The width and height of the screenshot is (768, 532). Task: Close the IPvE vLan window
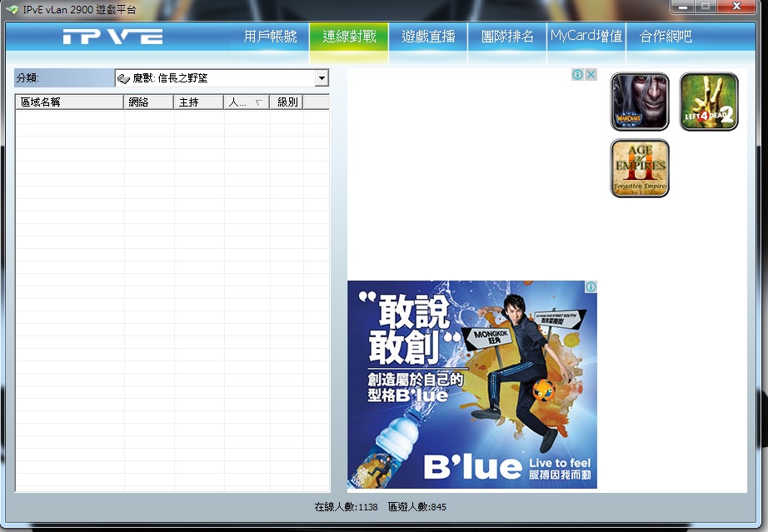[736, 7]
